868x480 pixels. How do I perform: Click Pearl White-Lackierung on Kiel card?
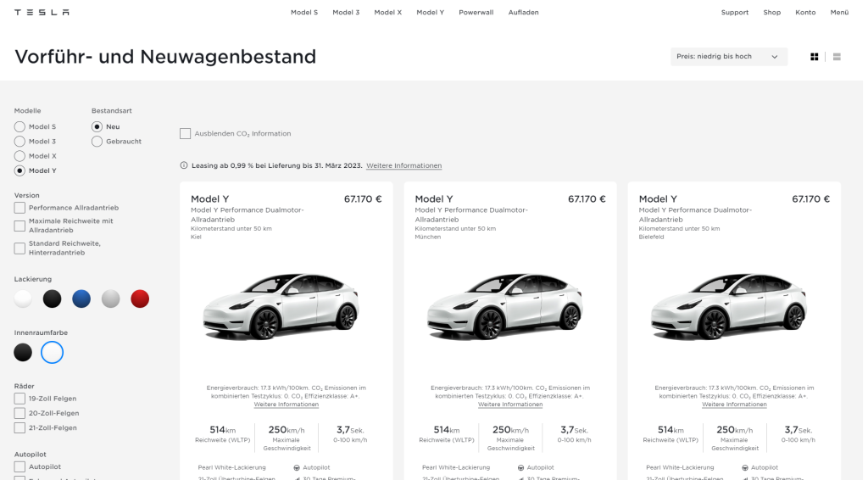232,468
